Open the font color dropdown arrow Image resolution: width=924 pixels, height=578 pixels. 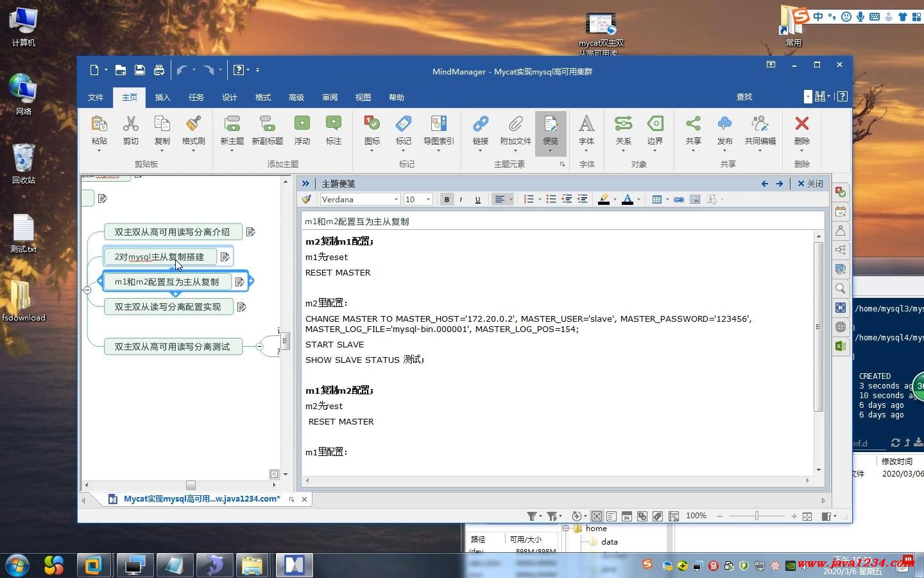(x=638, y=199)
